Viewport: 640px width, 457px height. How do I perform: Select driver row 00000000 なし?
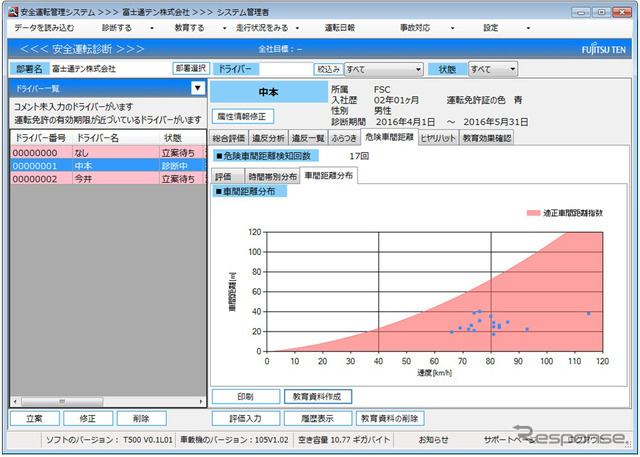click(x=108, y=153)
